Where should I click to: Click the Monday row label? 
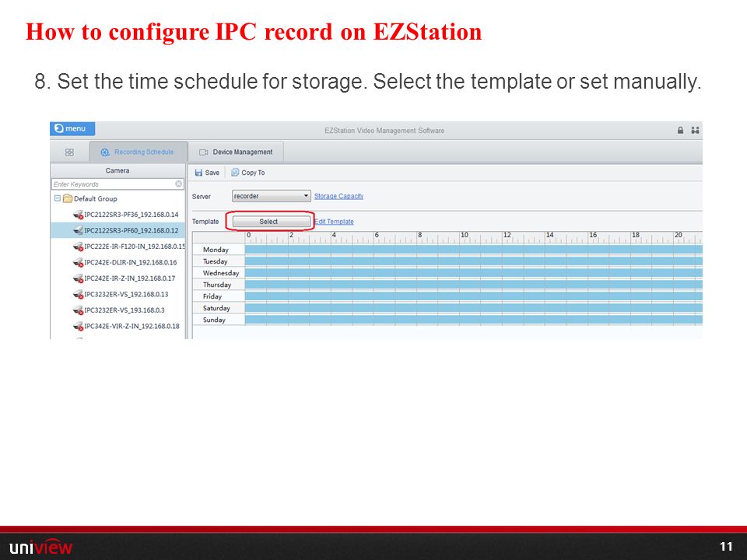point(216,250)
